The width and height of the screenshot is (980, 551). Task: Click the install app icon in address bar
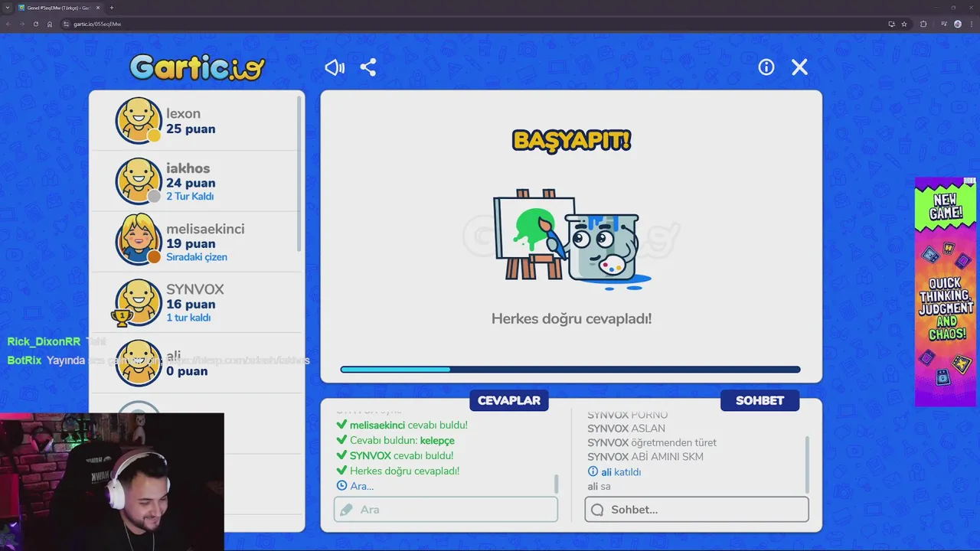point(891,24)
